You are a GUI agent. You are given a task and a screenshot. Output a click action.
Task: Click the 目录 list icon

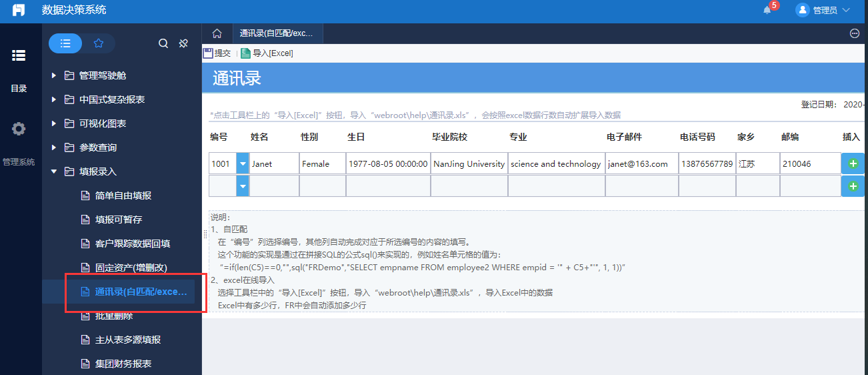click(19, 56)
